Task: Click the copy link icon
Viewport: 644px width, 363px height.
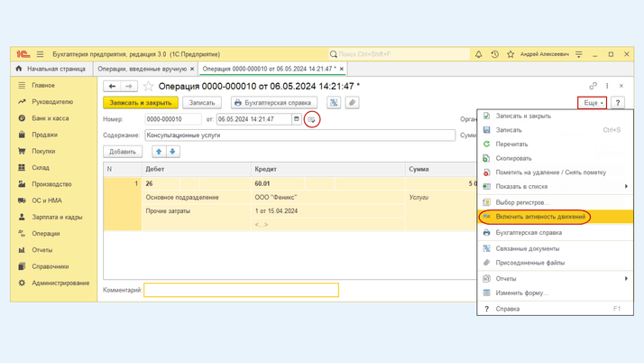Action: pyautogui.click(x=593, y=87)
